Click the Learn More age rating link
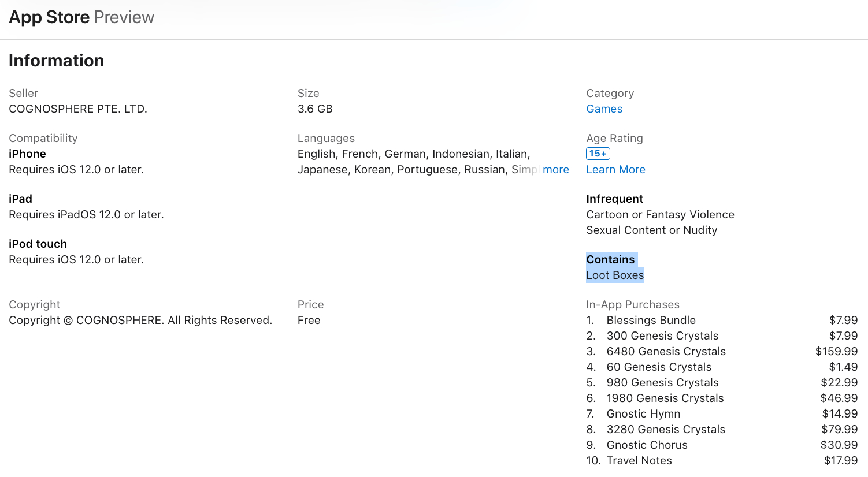 click(x=615, y=170)
